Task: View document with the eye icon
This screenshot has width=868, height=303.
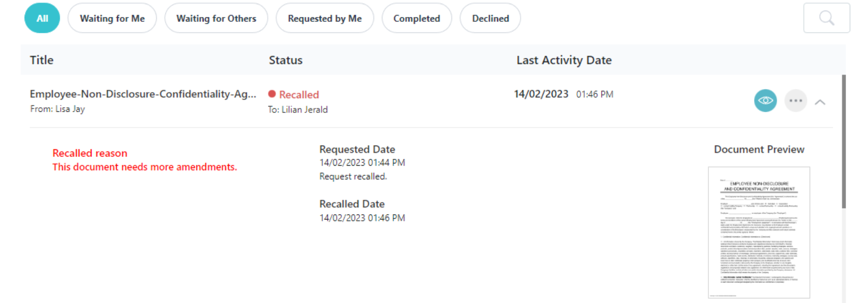Action: click(x=765, y=101)
